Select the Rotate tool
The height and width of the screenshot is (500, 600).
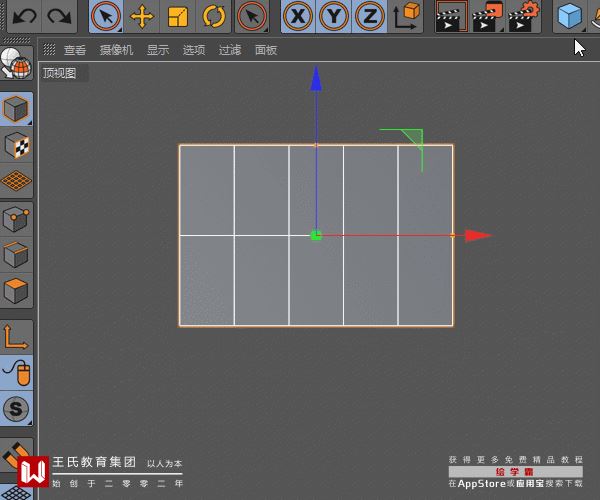coord(214,16)
